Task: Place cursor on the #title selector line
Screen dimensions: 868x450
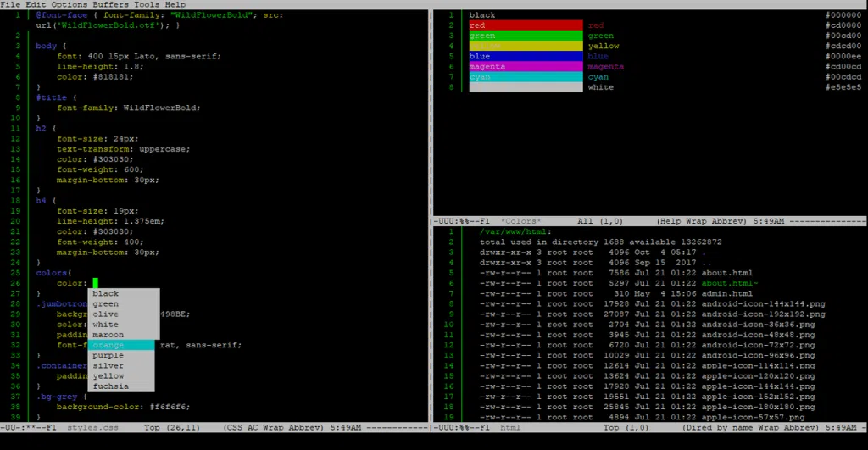Action: [52, 97]
